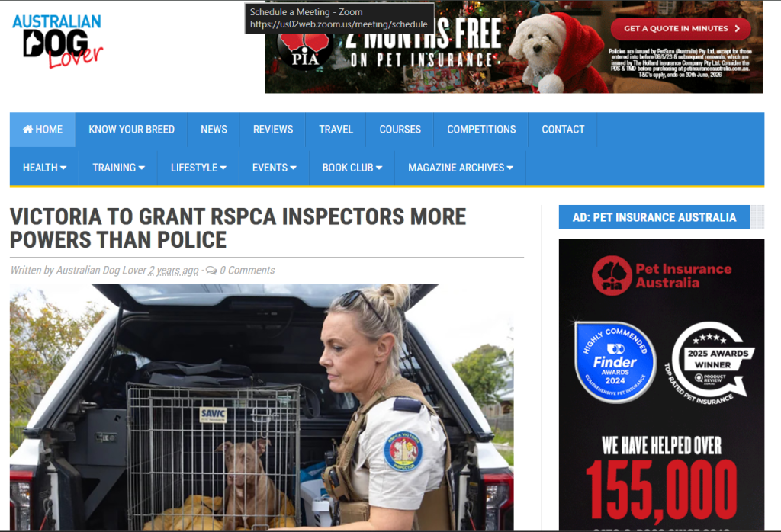
Task: Click the Pet Insurance Australia sidebar logo
Action: [661, 276]
